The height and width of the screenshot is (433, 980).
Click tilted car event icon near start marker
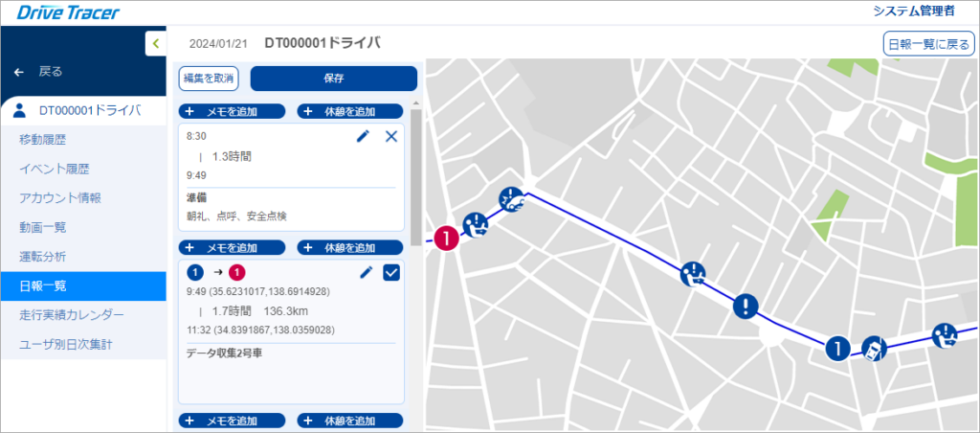[874, 349]
